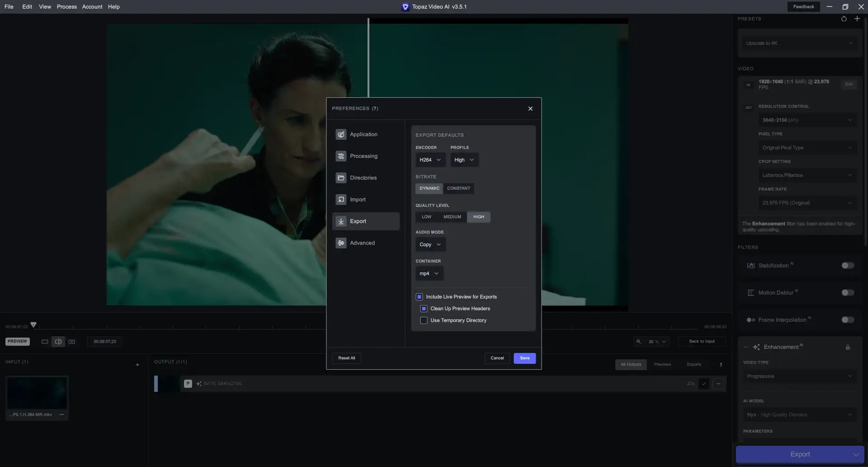Click the help (?) next to Preferences title

(375, 109)
